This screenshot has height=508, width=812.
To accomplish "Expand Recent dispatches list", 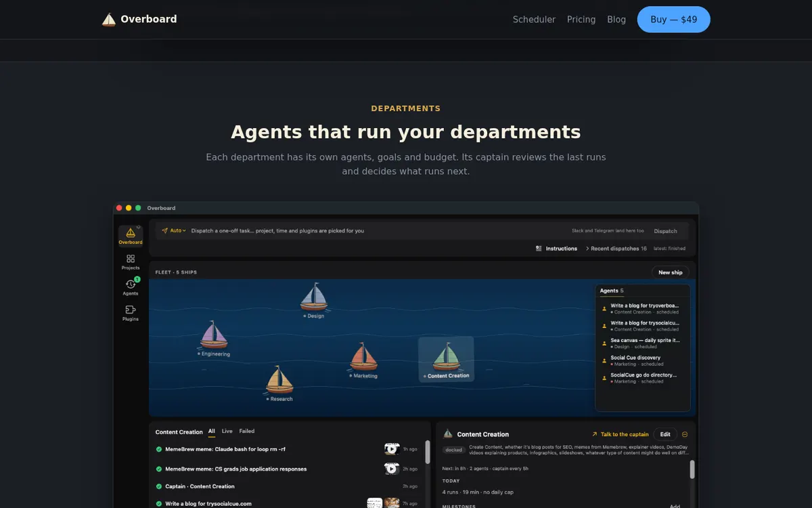I will 616,249.
